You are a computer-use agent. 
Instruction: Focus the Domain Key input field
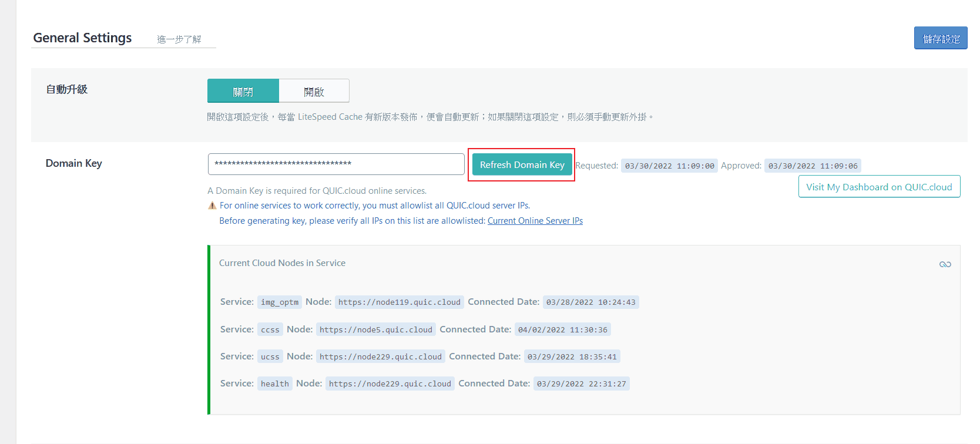tap(336, 164)
